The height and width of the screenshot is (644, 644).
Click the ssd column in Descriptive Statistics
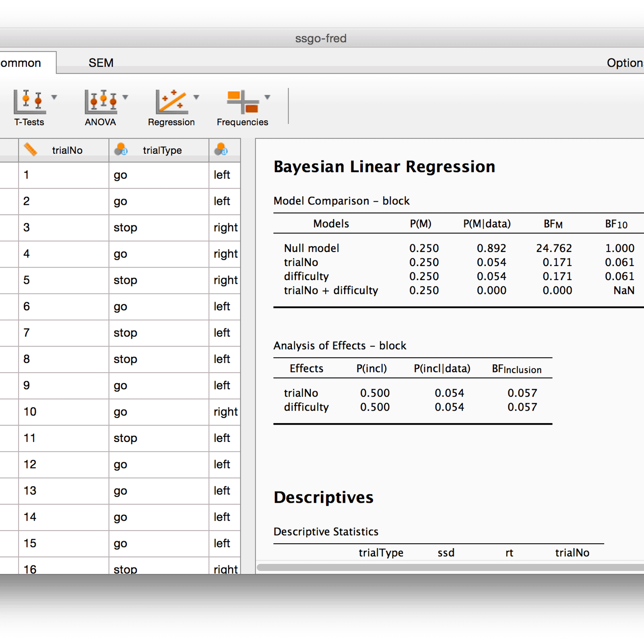pos(446,553)
